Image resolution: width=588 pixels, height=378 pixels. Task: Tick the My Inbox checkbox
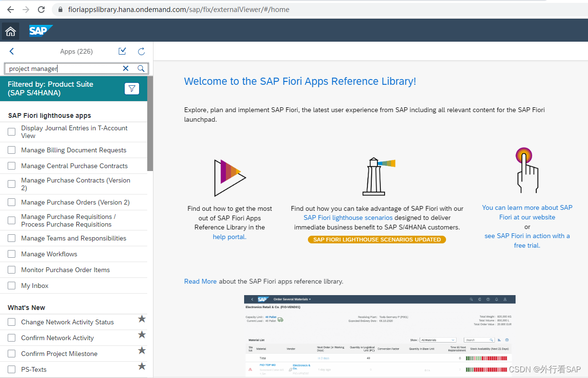coord(12,286)
